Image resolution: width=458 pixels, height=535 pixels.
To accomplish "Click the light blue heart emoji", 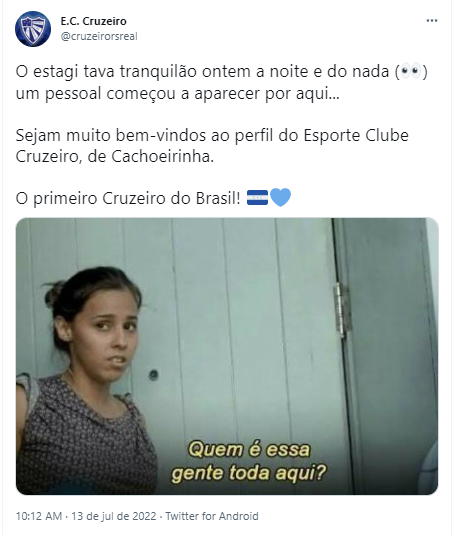I will [281, 198].
